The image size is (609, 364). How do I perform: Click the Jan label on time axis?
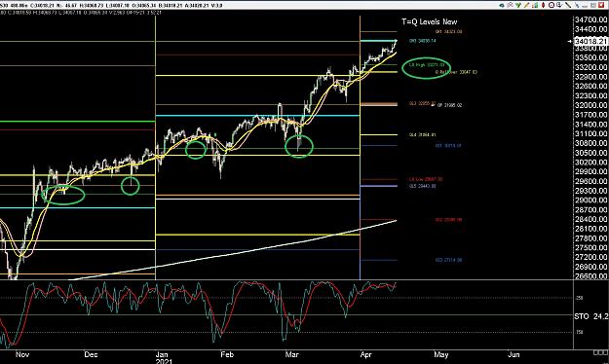[162, 354]
